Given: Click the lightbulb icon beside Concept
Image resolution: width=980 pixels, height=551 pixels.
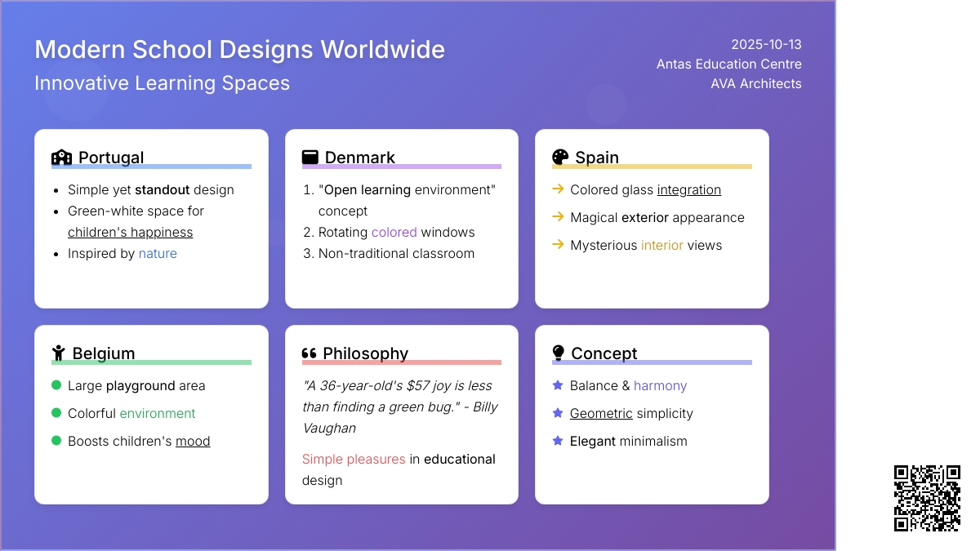Looking at the screenshot, I should [559, 353].
